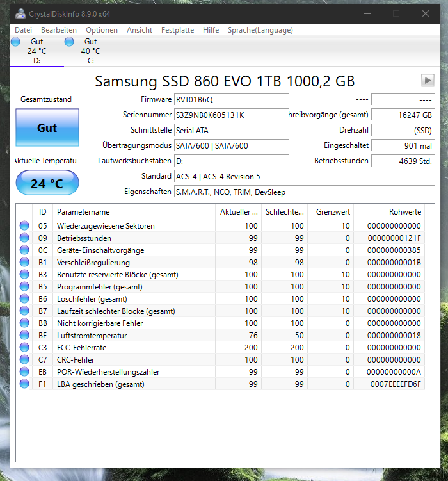Viewport: 448px width, 481px height.
Task: Minimize the CrystalDiskInfo window
Action: 367,13
